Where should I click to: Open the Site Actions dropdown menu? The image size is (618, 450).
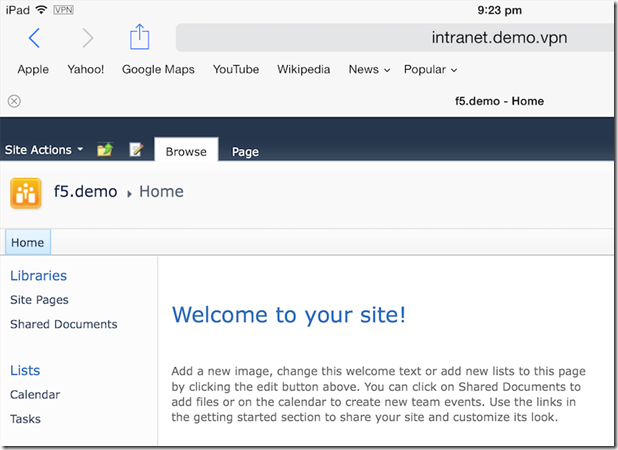tap(44, 150)
